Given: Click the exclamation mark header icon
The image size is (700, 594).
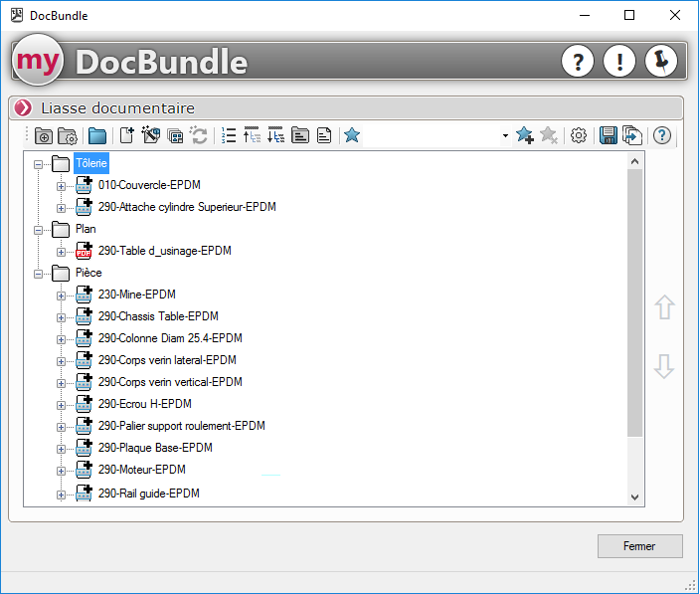Looking at the screenshot, I should pos(619,62).
